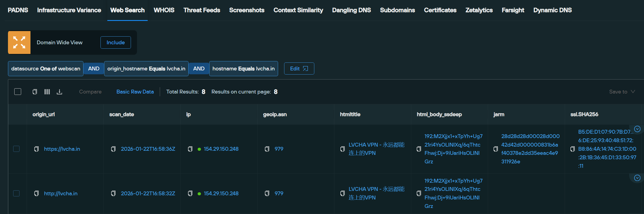Copy scan date 2026-01-22T16:58:32Z
This screenshot has width=644, height=214.
[113, 193]
